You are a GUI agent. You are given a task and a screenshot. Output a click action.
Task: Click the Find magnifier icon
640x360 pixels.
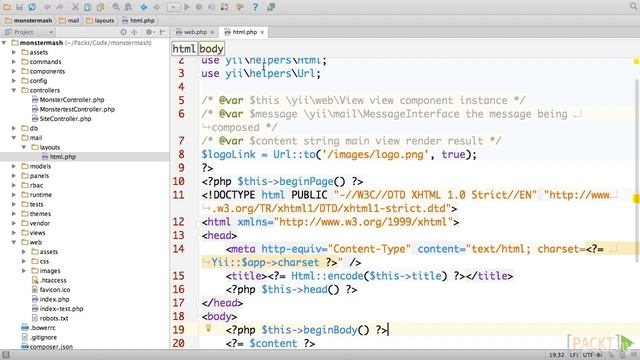coord(116,7)
